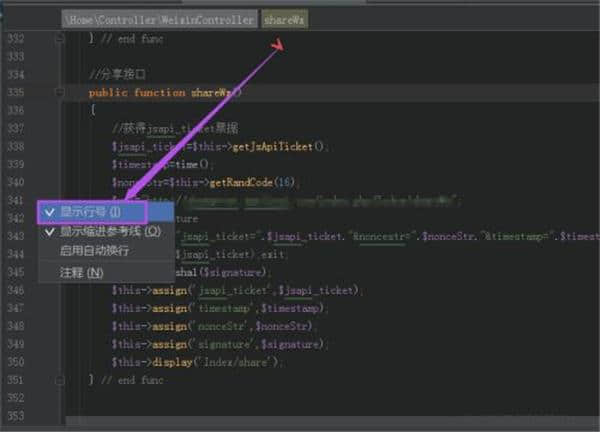Toggle fold marker at line 351 end func
600x432 pixels.
point(61,380)
